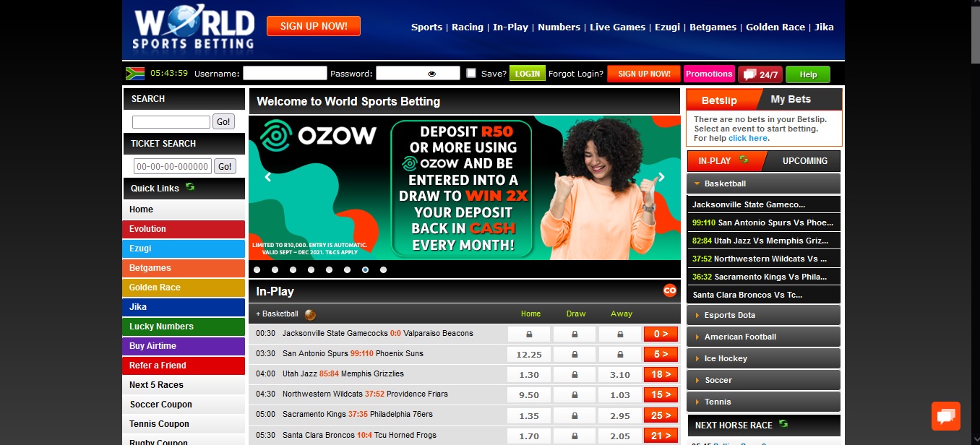Screen dimensions: 980x445
Task: Select the fifth banner slide dot
Action: pyautogui.click(x=329, y=269)
